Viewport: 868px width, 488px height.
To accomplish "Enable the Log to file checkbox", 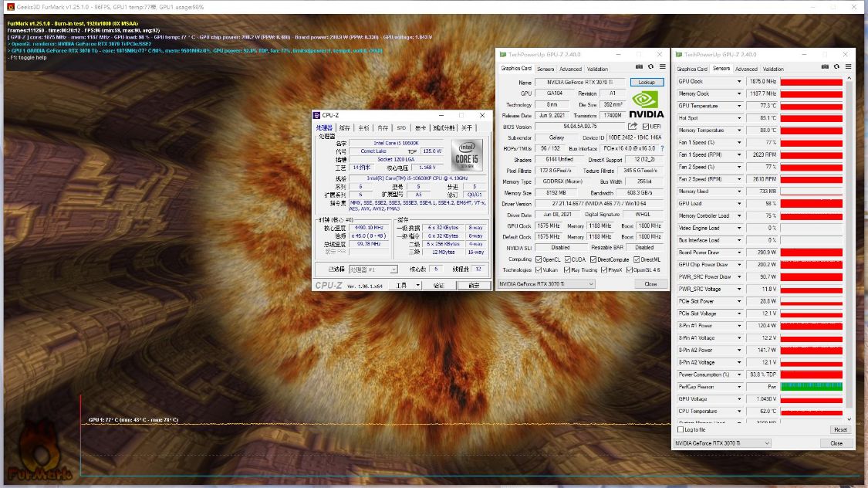I will pyautogui.click(x=681, y=429).
